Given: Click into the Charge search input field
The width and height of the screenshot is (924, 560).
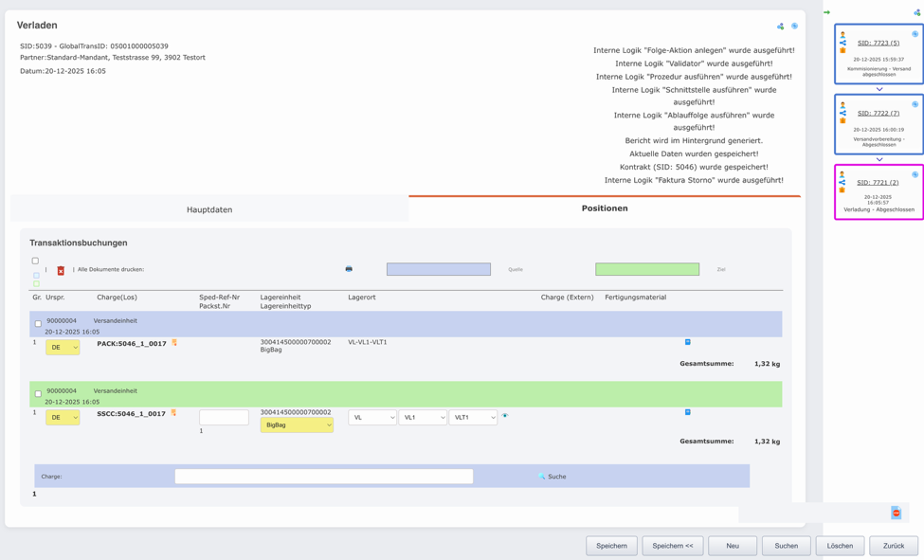Looking at the screenshot, I should pyautogui.click(x=323, y=477).
